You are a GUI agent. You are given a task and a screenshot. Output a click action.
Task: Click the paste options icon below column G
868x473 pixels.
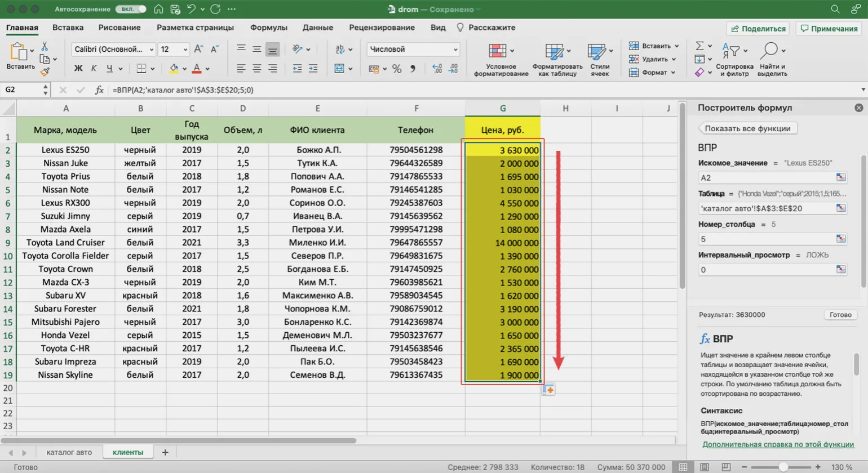pos(548,390)
